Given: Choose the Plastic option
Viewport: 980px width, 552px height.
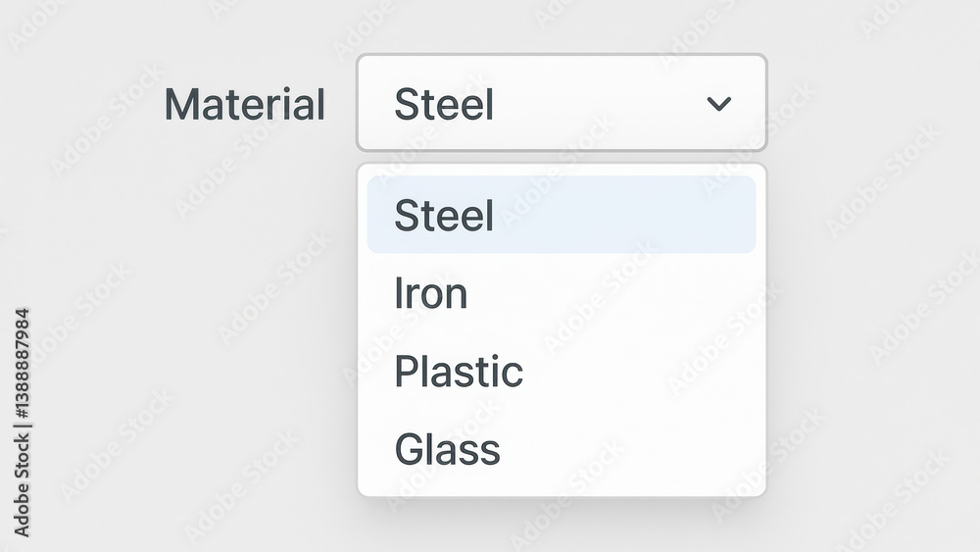Looking at the screenshot, I should (562, 371).
